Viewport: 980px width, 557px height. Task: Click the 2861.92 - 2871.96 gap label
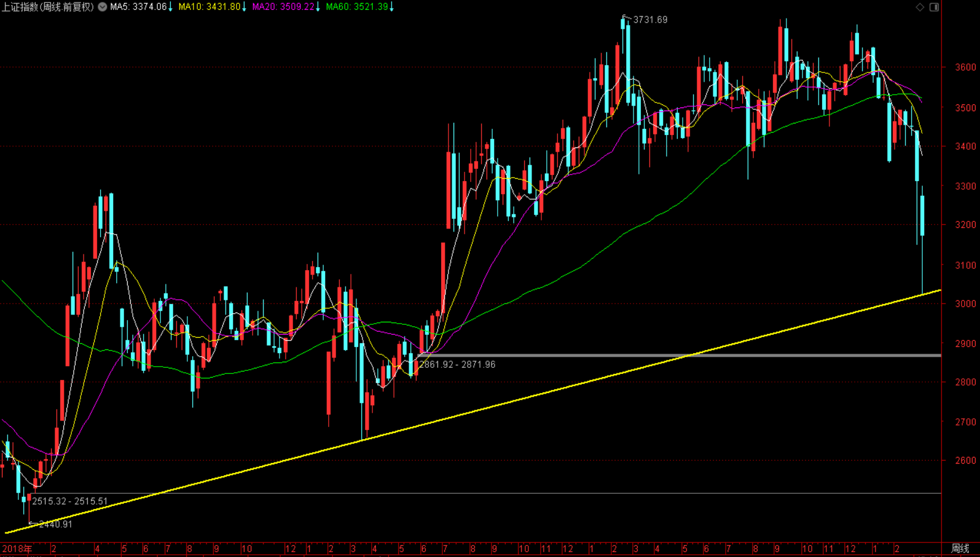457,365
